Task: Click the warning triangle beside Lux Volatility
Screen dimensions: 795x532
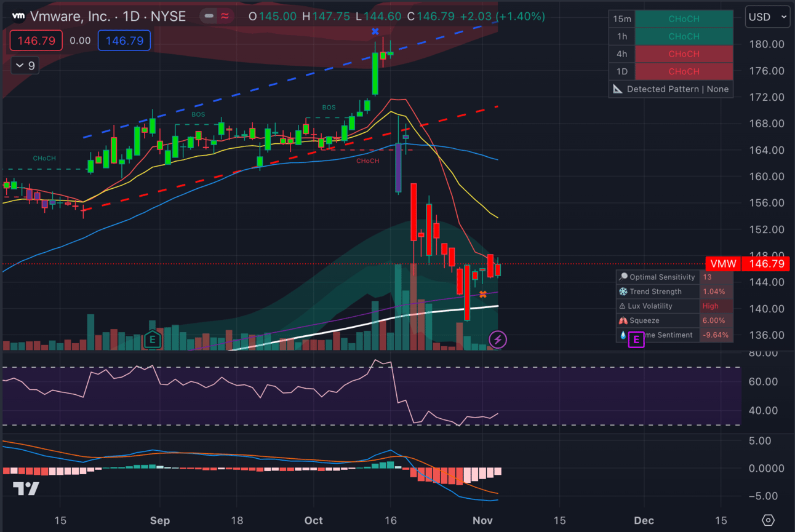Action: click(623, 306)
